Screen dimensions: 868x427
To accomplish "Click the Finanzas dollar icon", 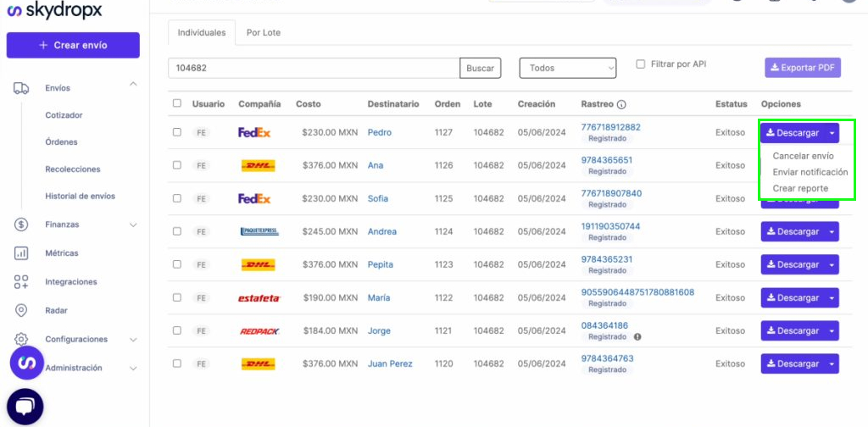I will click(x=21, y=225).
